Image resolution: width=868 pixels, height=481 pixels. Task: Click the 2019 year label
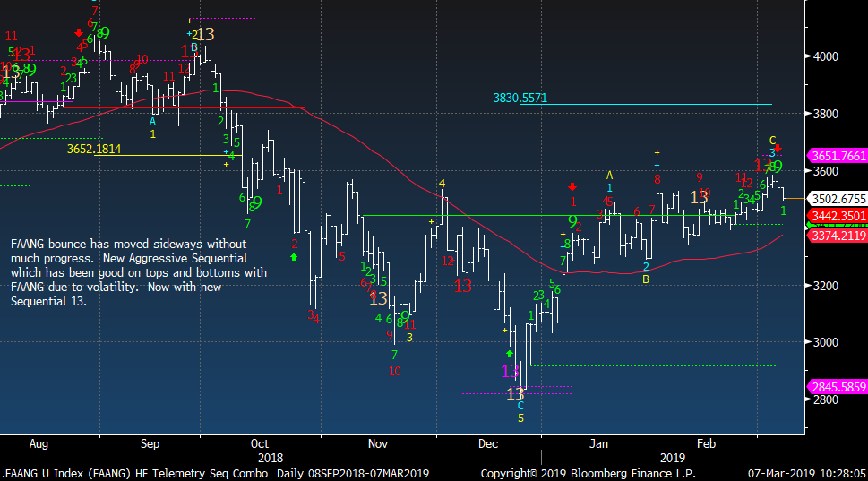pyautogui.click(x=673, y=459)
